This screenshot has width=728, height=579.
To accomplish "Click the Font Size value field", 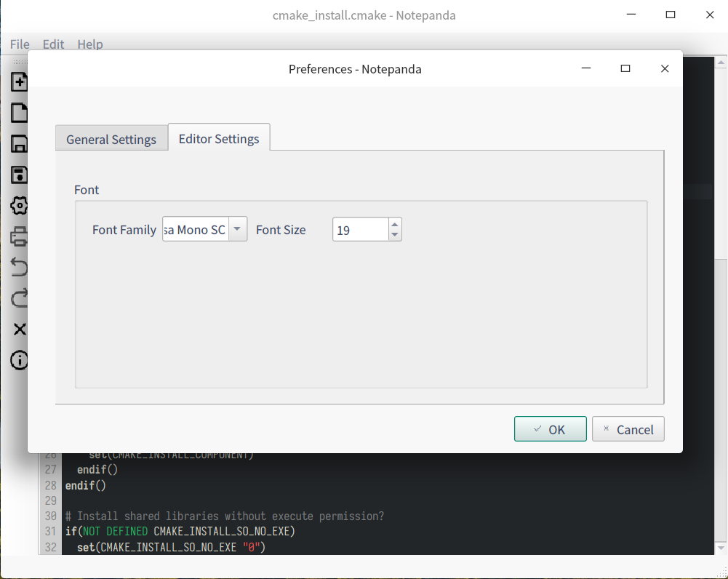I will [360, 230].
